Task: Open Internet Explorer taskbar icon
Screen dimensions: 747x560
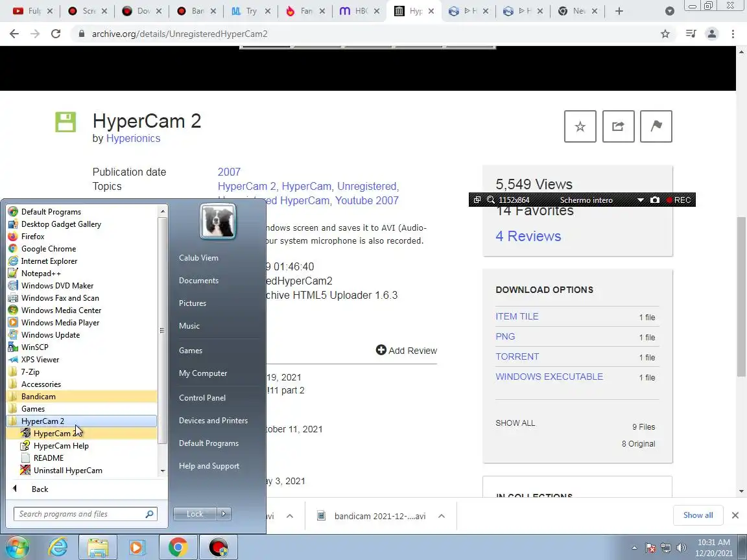Action: 58,547
